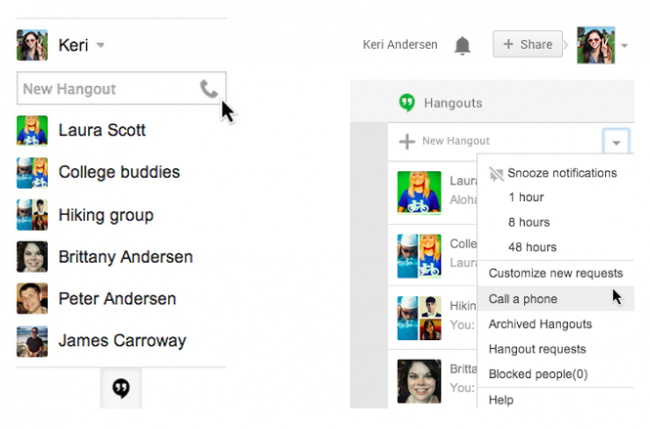650x429 pixels.
Task: Open the Hangouts options dropdown arrow
Action: coord(616,142)
